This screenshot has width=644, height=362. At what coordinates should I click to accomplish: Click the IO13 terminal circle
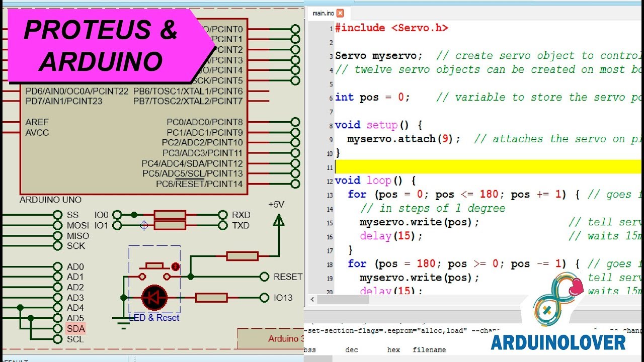click(265, 298)
